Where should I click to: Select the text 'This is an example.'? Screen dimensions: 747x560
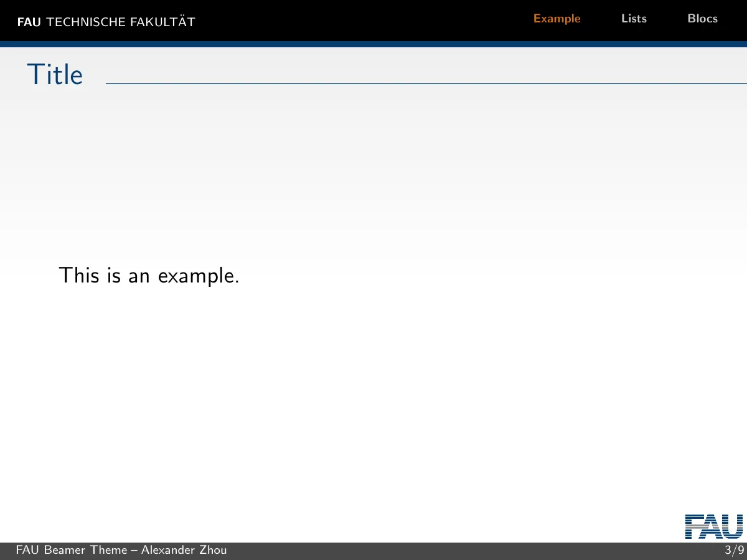[x=149, y=275]
